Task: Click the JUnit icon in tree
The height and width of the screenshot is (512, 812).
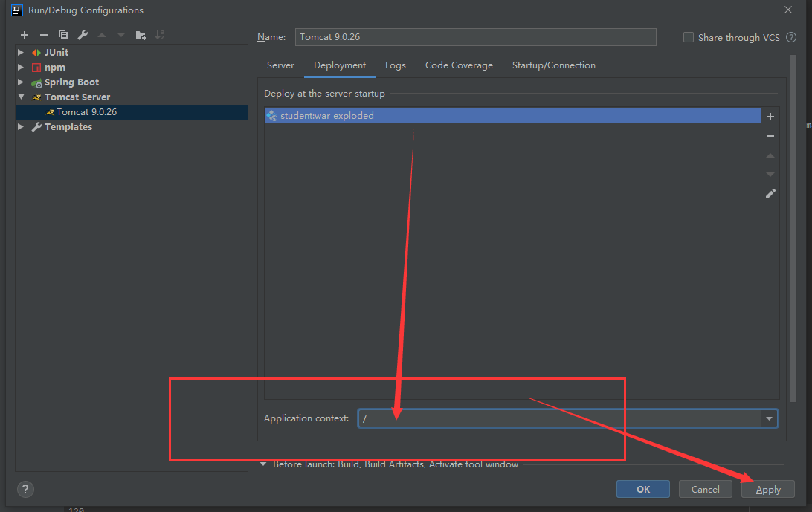Action: click(x=36, y=53)
